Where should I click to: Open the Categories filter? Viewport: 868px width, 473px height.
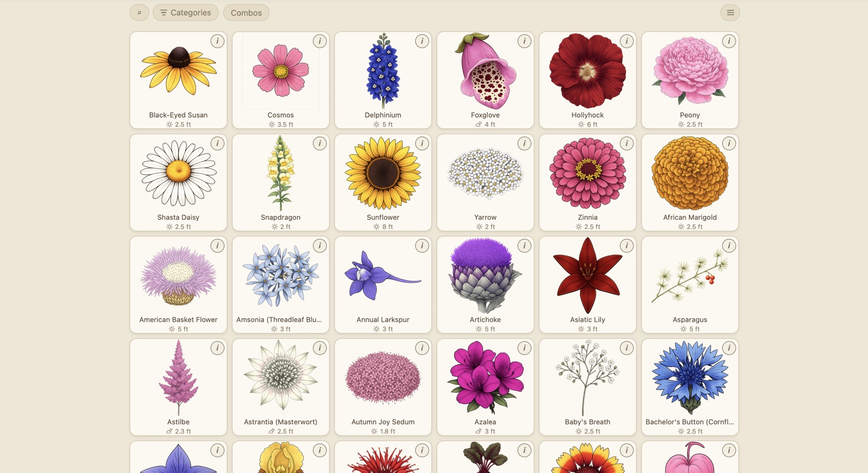tap(186, 12)
